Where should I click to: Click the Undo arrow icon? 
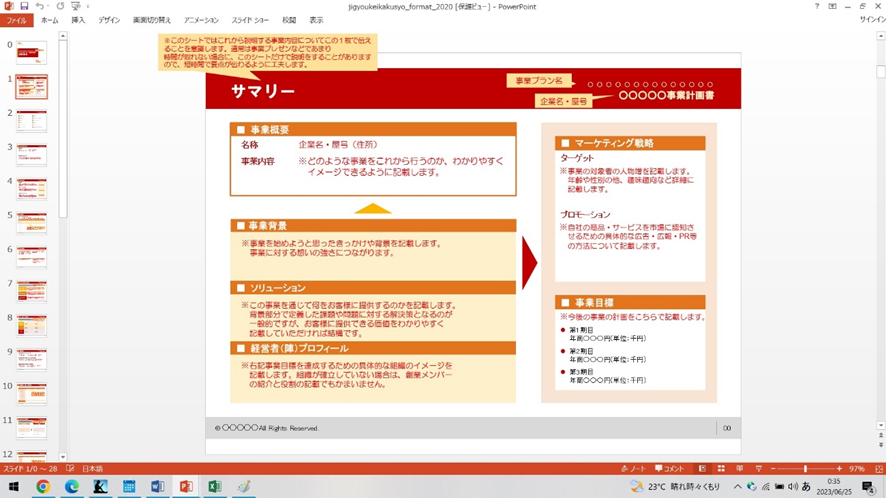click(x=39, y=6)
